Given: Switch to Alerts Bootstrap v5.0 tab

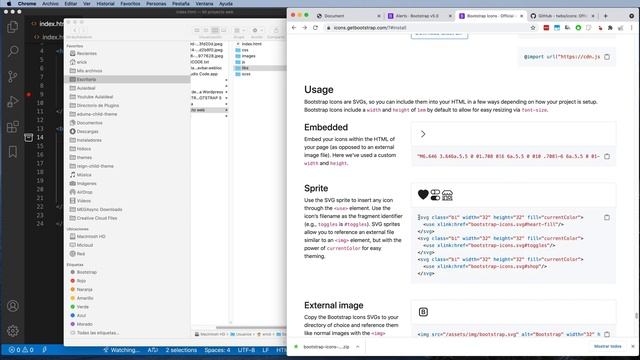Looking at the screenshot, I should click(x=419, y=16).
